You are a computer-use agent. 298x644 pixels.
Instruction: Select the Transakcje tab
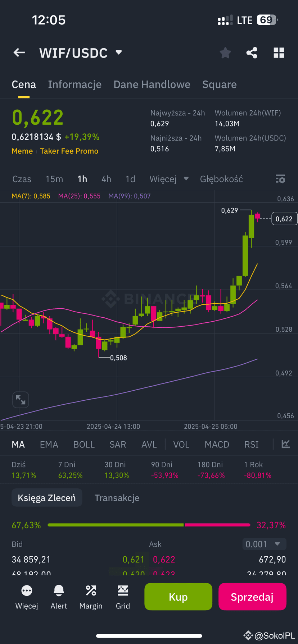pos(117,498)
